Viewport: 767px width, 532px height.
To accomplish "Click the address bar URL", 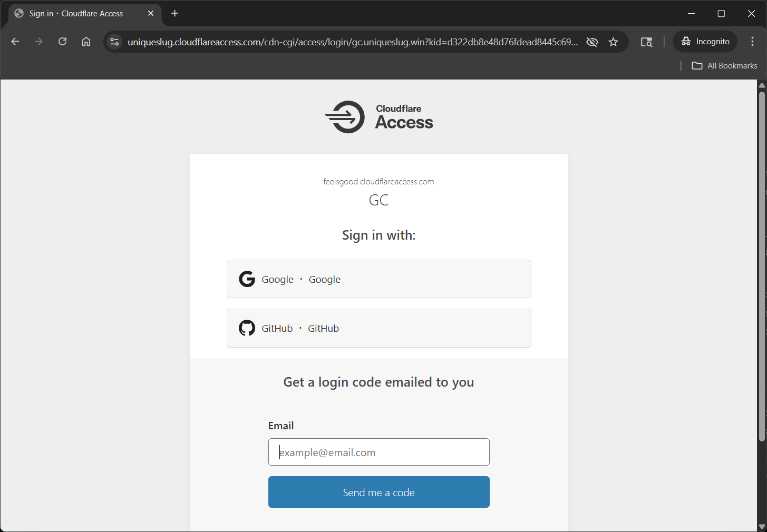I will [x=353, y=42].
